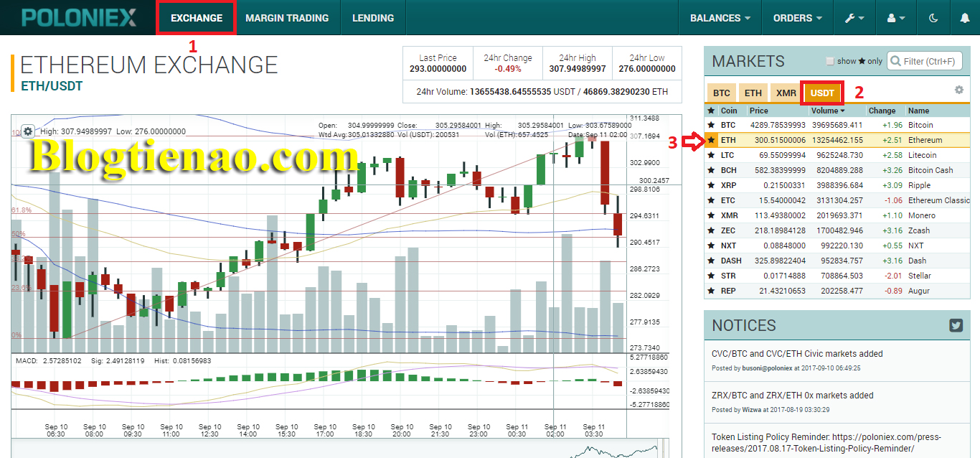The height and width of the screenshot is (458, 980).
Task: Toggle favorite star for BTC row
Action: (711, 125)
